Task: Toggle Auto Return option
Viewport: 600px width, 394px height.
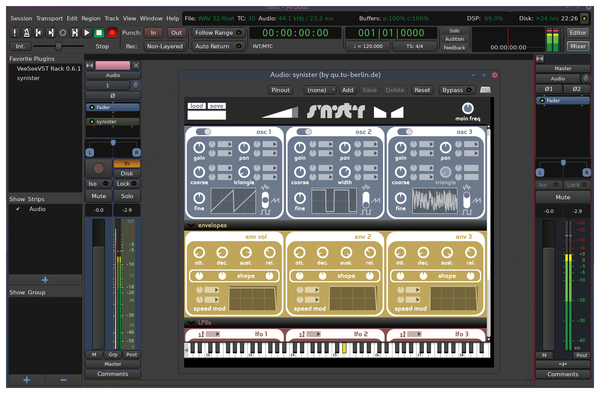Action: [x=218, y=46]
